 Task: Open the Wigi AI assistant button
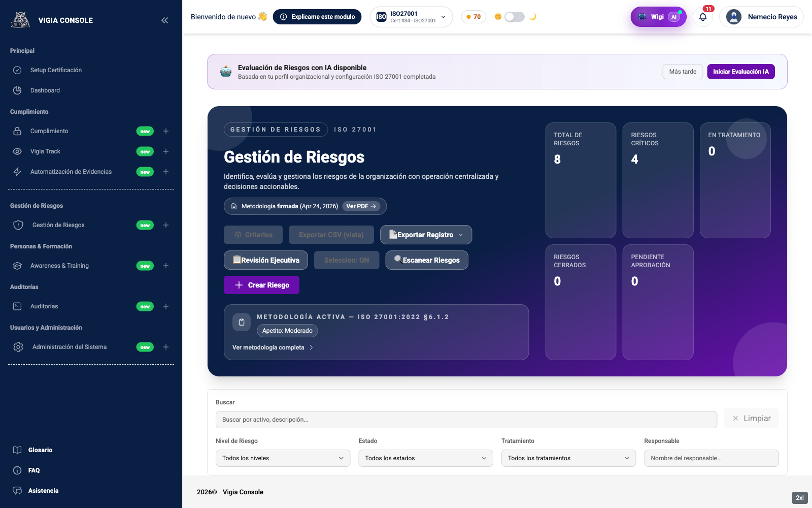(658, 17)
